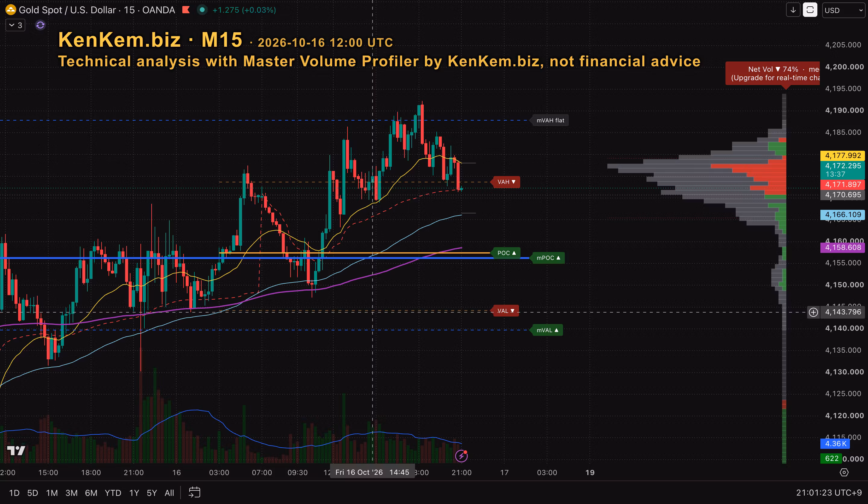Collapse the indicator legend showing 3
The width and height of the screenshot is (868, 504).
tap(15, 25)
